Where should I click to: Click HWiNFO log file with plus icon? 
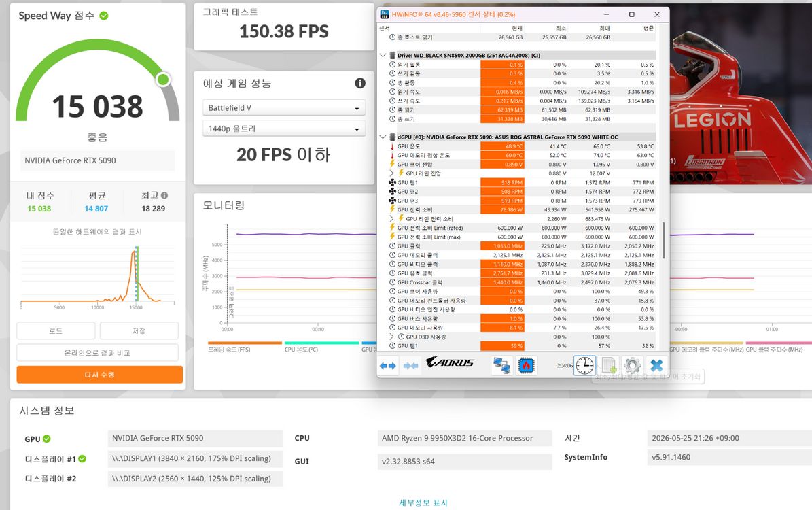(x=610, y=365)
